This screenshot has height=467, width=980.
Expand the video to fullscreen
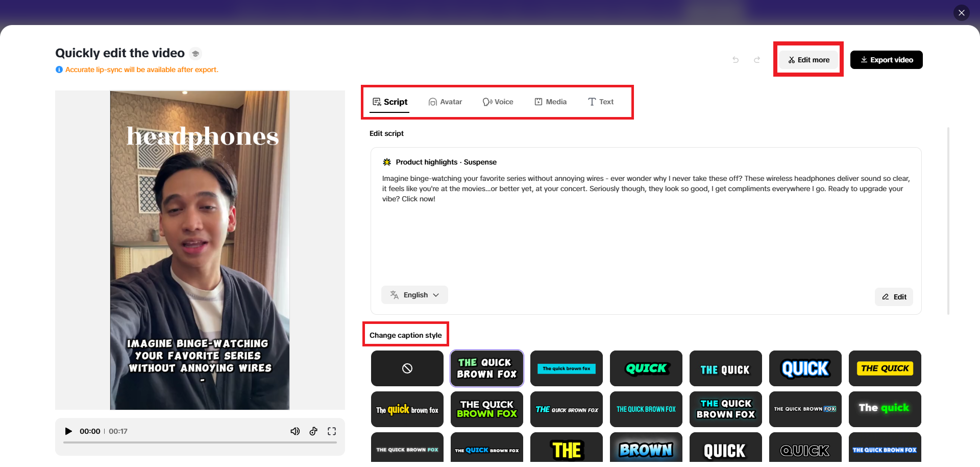tap(332, 431)
